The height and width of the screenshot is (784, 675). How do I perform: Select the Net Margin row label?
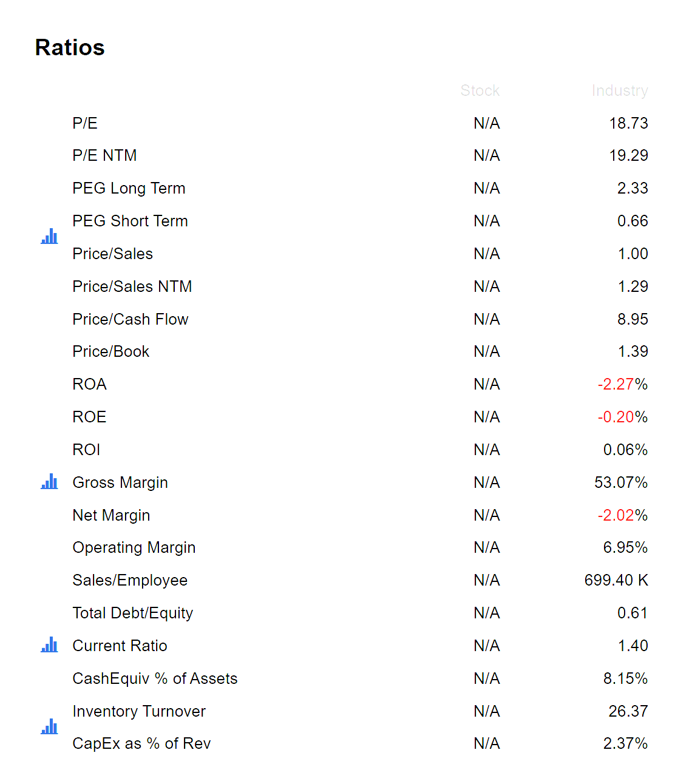click(111, 515)
